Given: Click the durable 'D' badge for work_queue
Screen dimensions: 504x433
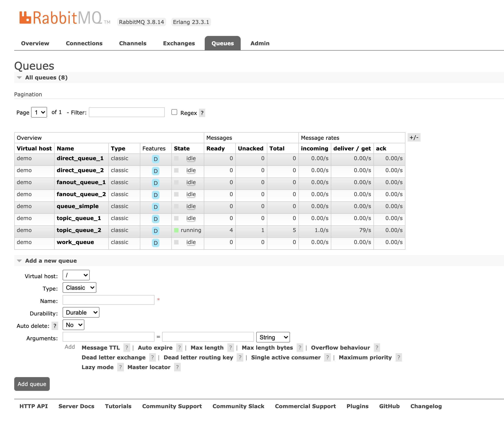Looking at the screenshot, I should tap(155, 243).
